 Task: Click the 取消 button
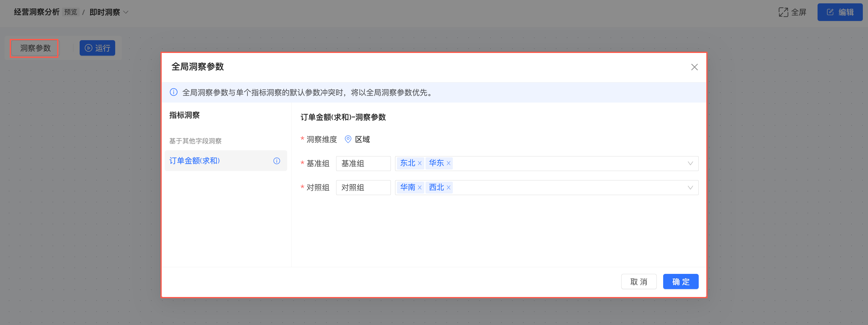tap(639, 281)
